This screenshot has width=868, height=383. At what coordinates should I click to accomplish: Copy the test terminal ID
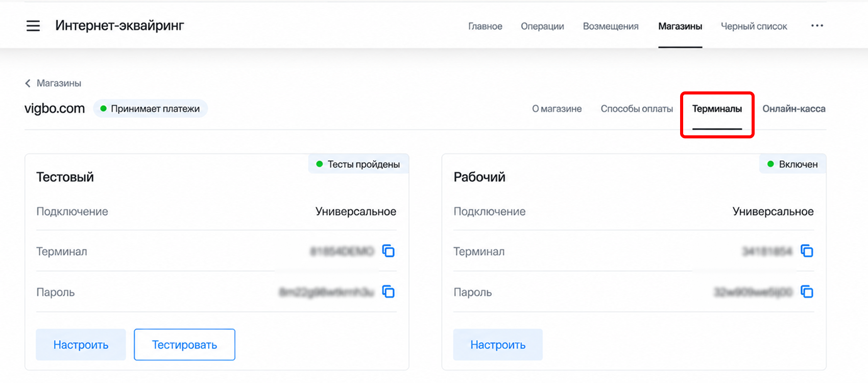click(x=389, y=251)
